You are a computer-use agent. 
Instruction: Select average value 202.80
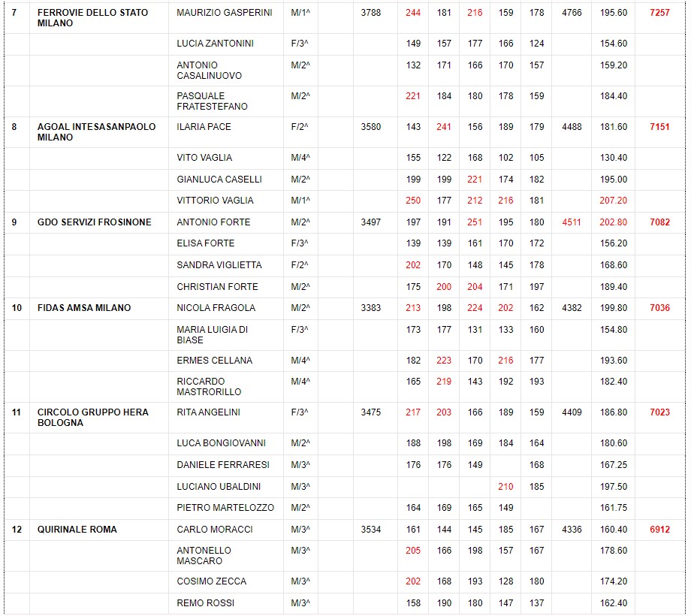(x=613, y=222)
